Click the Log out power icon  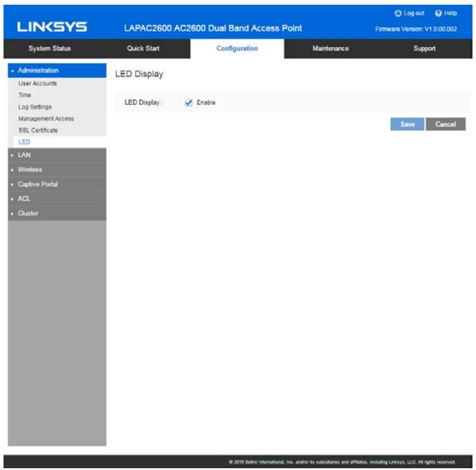click(x=397, y=13)
